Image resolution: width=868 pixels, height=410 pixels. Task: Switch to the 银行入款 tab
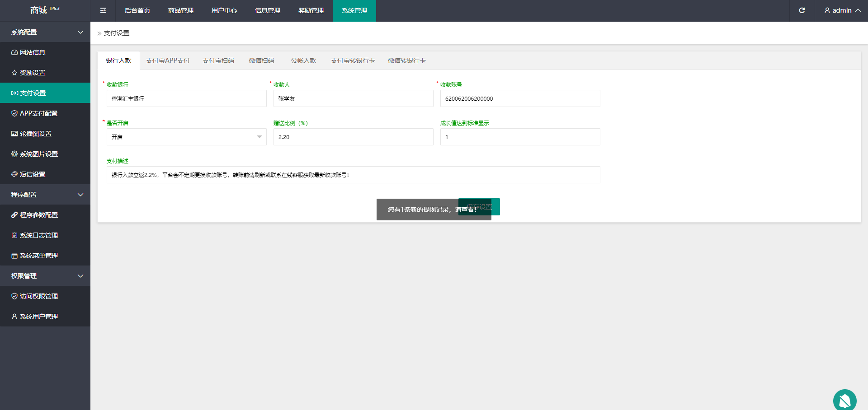pos(119,61)
